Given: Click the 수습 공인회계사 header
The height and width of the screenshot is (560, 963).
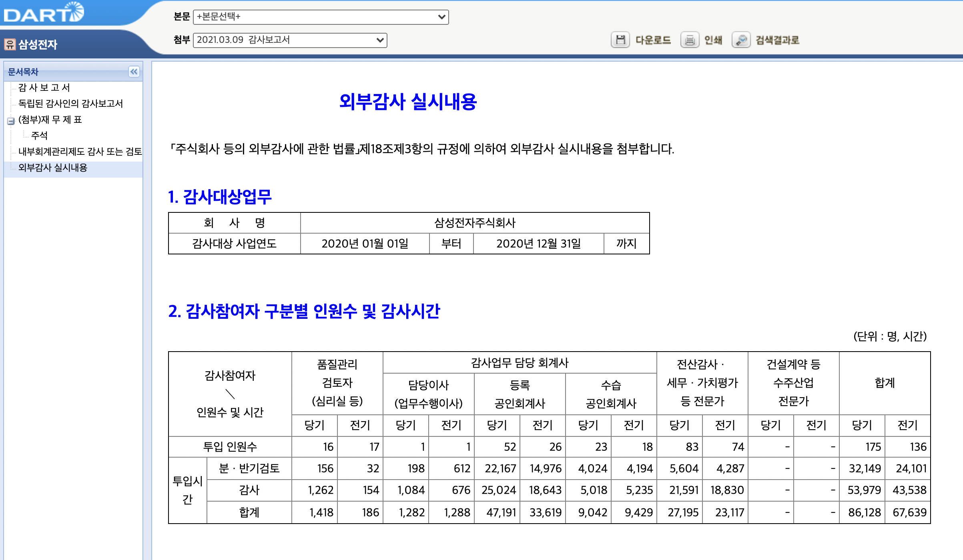Looking at the screenshot, I should point(611,394).
